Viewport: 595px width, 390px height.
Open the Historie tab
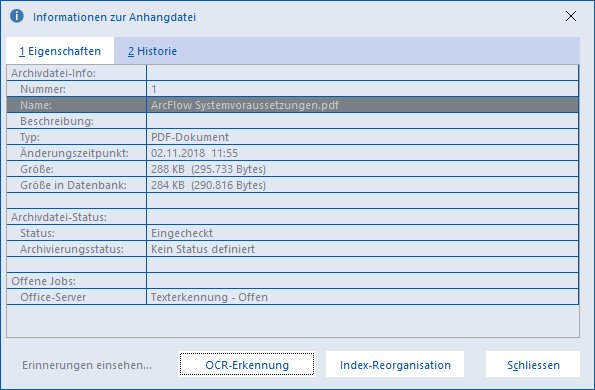(152, 51)
